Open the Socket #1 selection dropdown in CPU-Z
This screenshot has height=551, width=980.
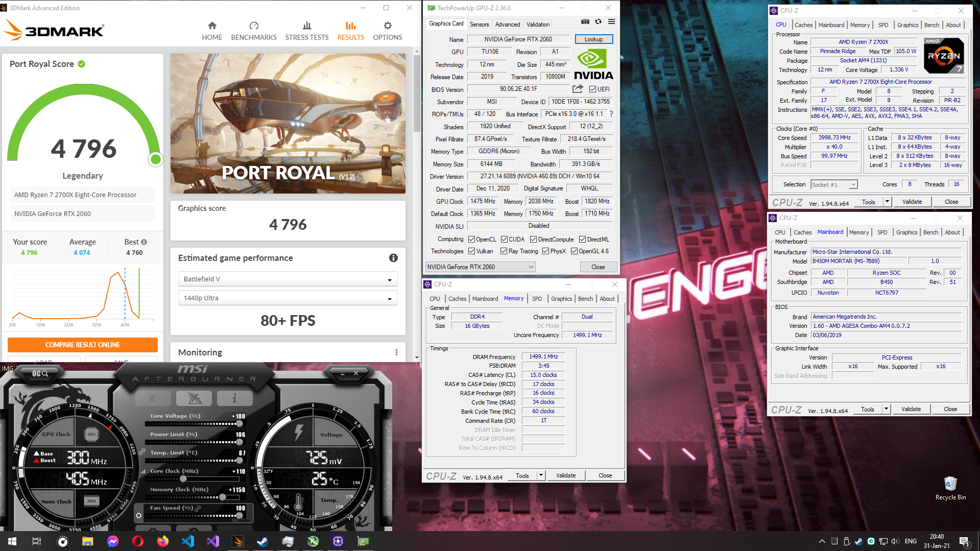coord(834,185)
